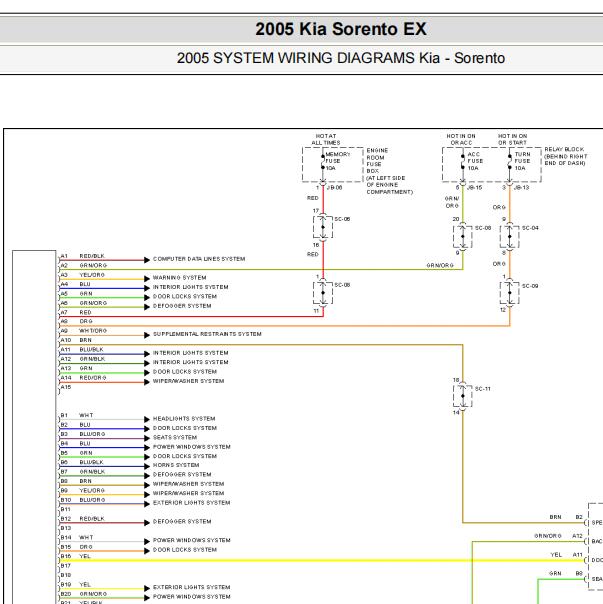Click the "COMPUTER DATA LINES SYSTEM" label
This screenshot has width=603, height=604.
tap(199, 259)
